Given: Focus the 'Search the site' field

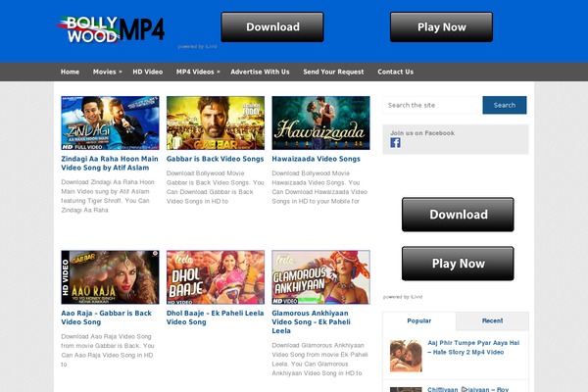Looking at the screenshot, I should pyautogui.click(x=432, y=105).
